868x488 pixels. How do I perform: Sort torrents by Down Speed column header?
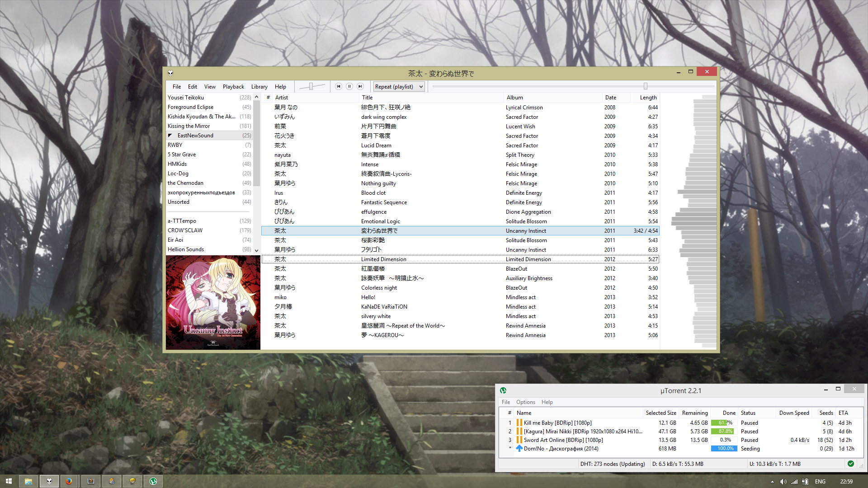coord(794,413)
